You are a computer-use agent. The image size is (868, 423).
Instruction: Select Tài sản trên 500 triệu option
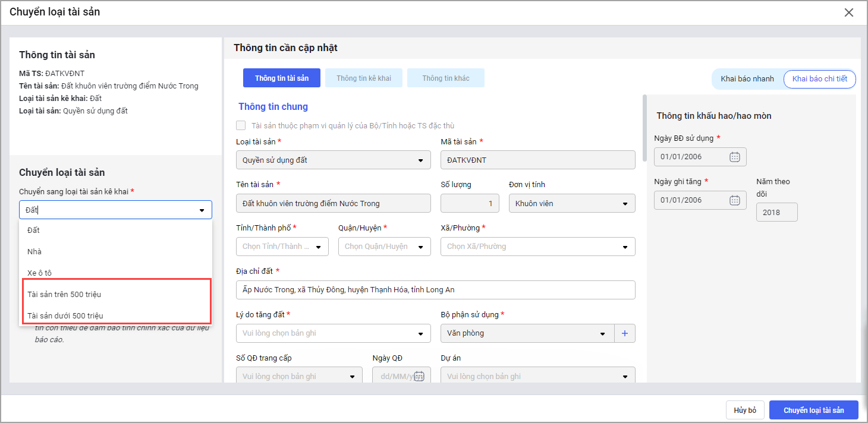pos(60,294)
